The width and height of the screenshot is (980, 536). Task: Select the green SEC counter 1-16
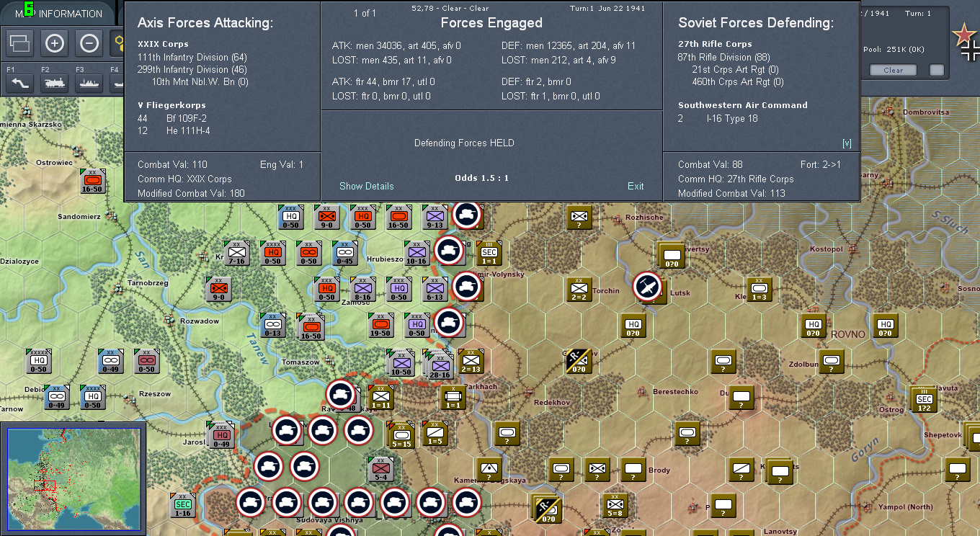[182, 505]
